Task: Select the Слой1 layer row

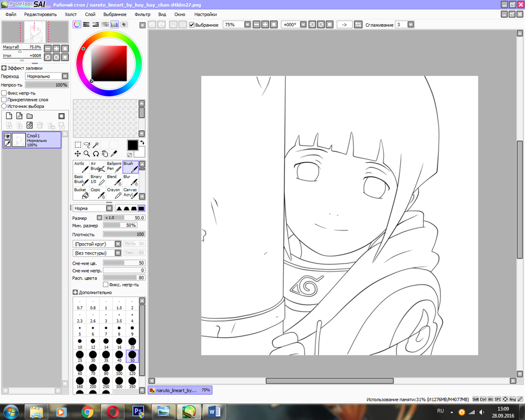Action: click(x=32, y=140)
